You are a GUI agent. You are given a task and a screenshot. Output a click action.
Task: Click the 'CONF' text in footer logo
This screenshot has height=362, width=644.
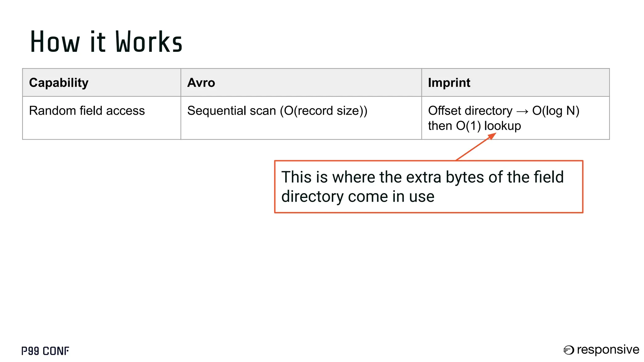56,351
